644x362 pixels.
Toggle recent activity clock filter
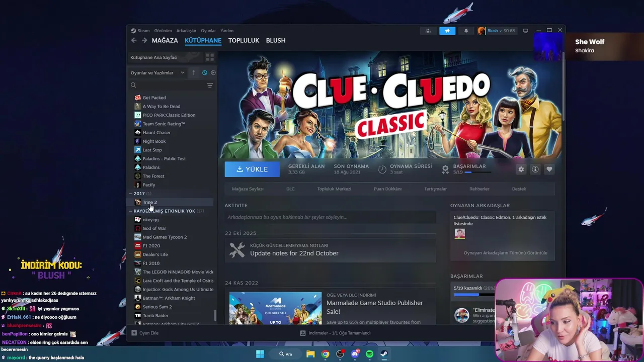click(205, 73)
